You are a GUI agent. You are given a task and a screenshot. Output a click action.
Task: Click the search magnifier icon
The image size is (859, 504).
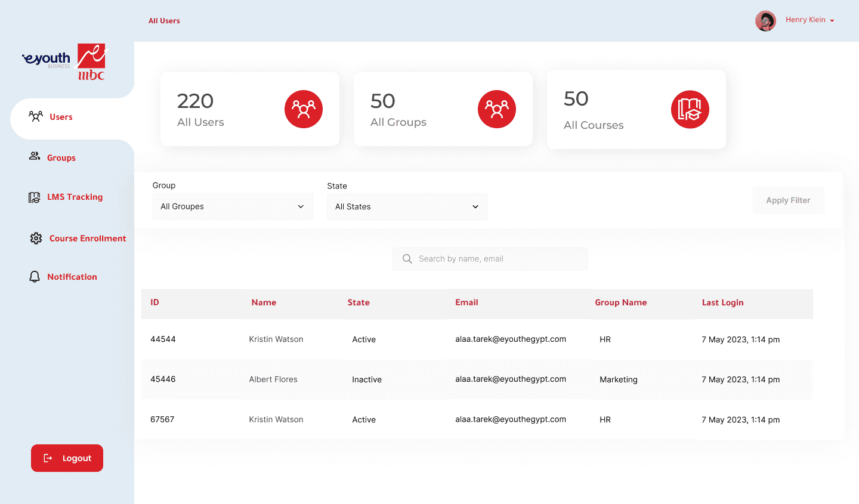pyautogui.click(x=407, y=259)
